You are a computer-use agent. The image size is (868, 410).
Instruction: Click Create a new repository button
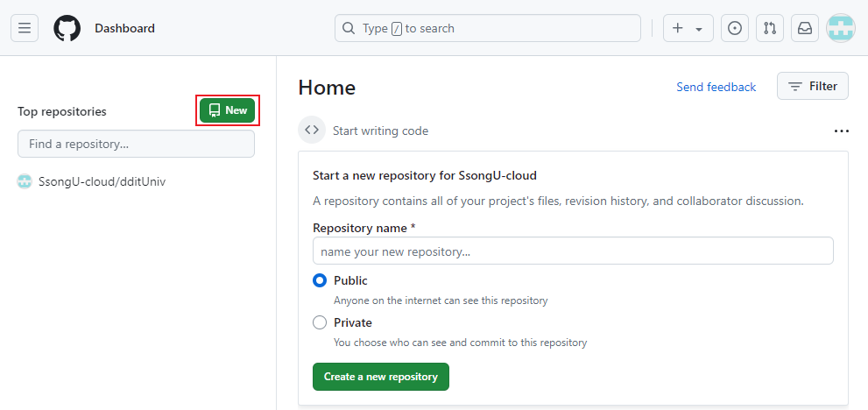tap(381, 377)
